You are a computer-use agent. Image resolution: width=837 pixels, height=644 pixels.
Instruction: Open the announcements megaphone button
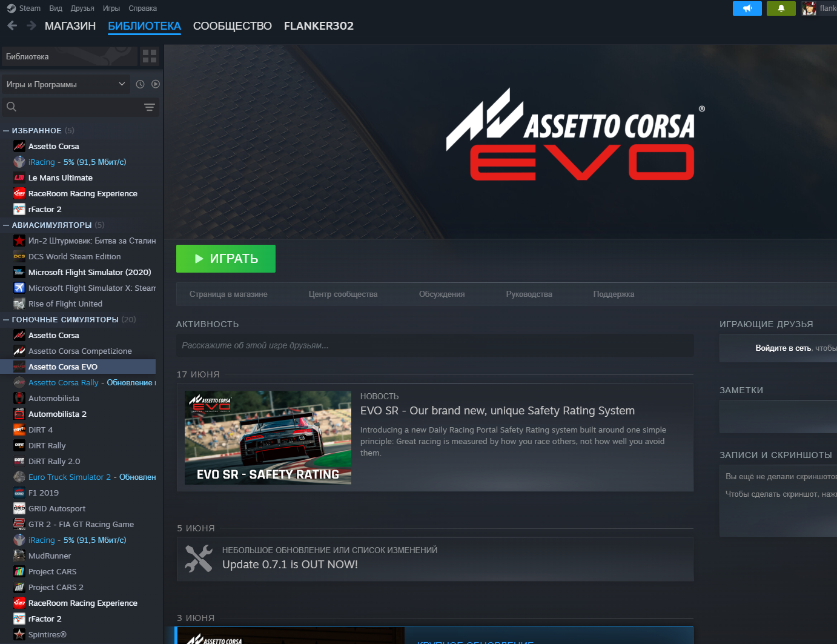[747, 8]
